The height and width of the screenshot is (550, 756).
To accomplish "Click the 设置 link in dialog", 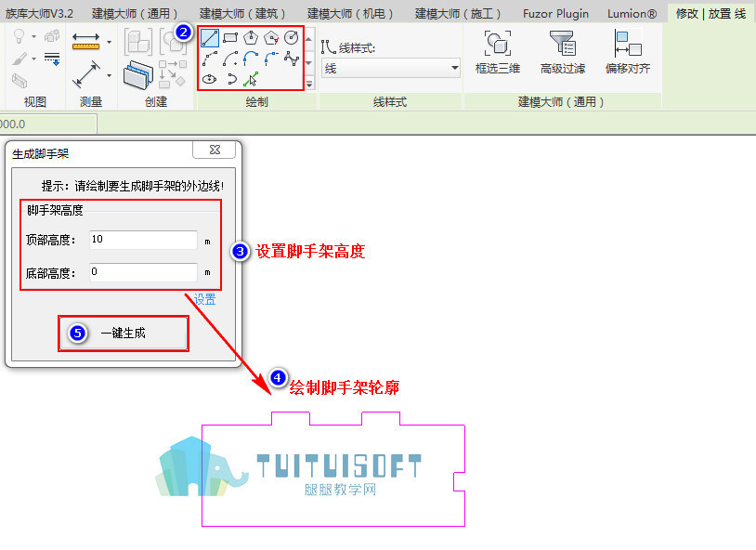I will tap(204, 299).
